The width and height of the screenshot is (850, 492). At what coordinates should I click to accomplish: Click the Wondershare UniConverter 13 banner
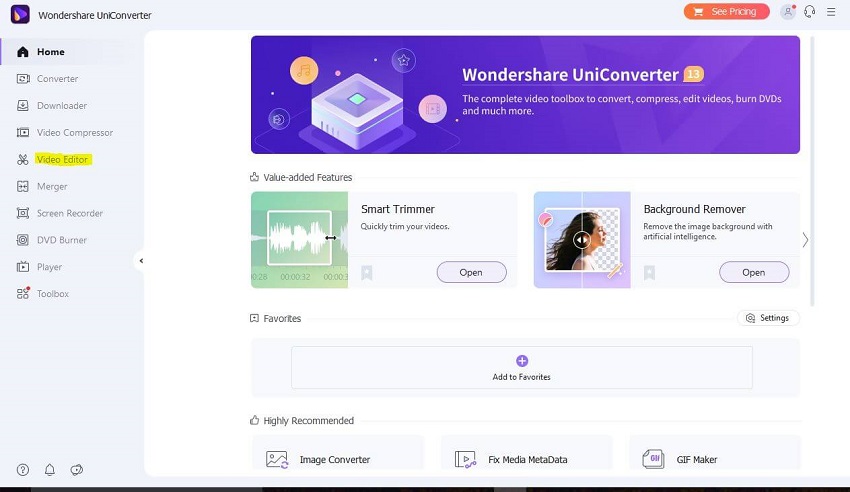tap(525, 95)
